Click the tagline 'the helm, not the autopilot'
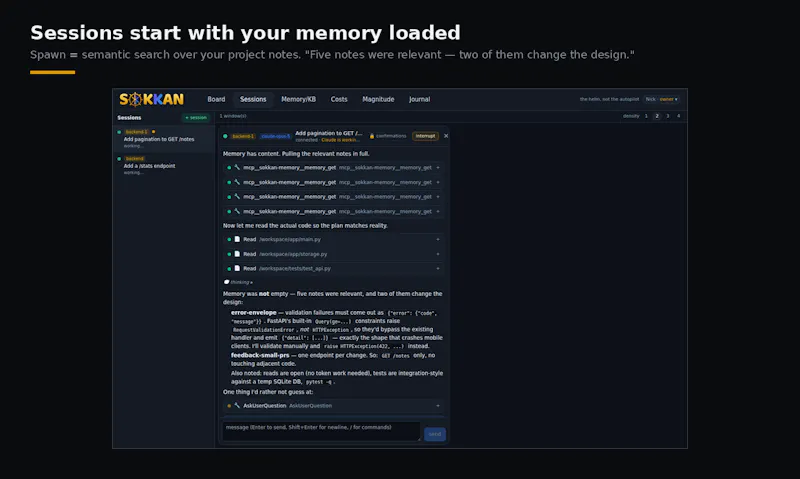 (609, 99)
